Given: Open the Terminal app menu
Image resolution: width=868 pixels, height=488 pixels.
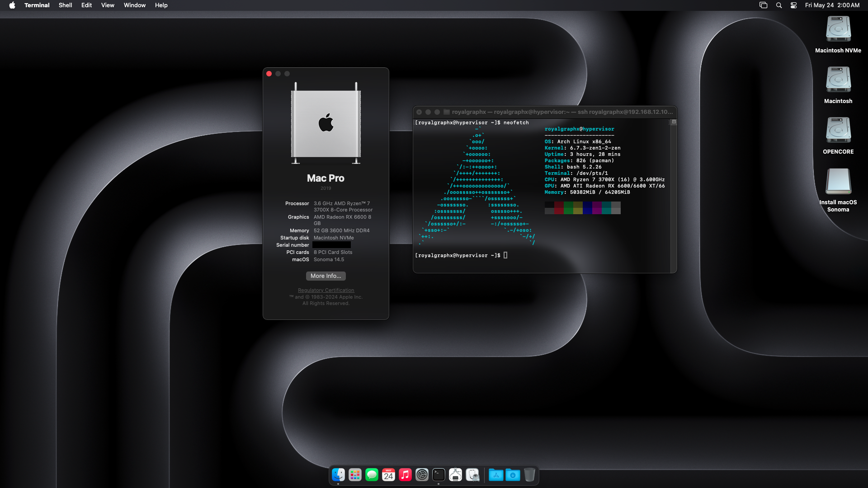Looking at the screenshot, I should coord(37,5).
